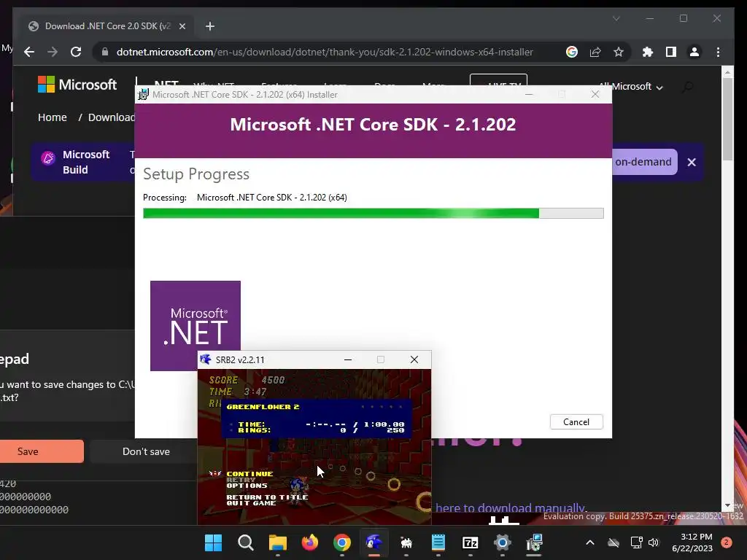Click the on-demand banner button
This screenshot has height=560, width=747.
pos(644,162)
